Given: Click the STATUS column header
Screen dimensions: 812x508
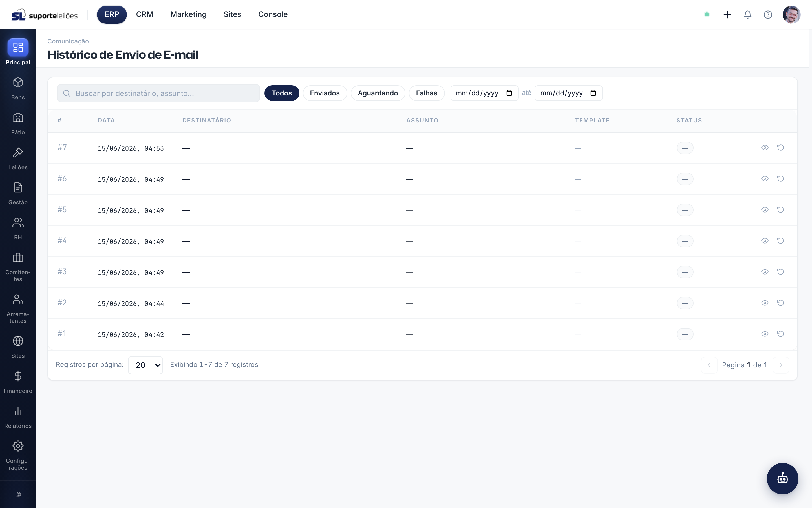Looking at the screenshot, I should coord(689,120).
